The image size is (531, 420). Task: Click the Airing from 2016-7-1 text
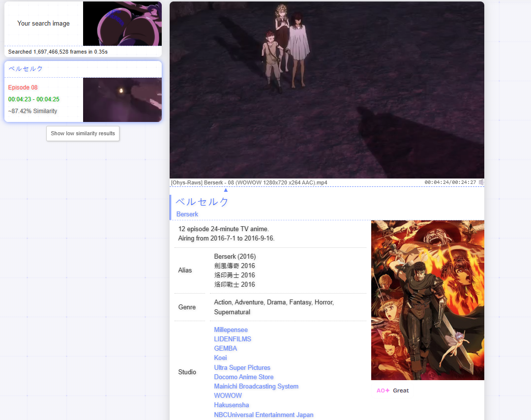pyautogui.click(x=226, y=239)
